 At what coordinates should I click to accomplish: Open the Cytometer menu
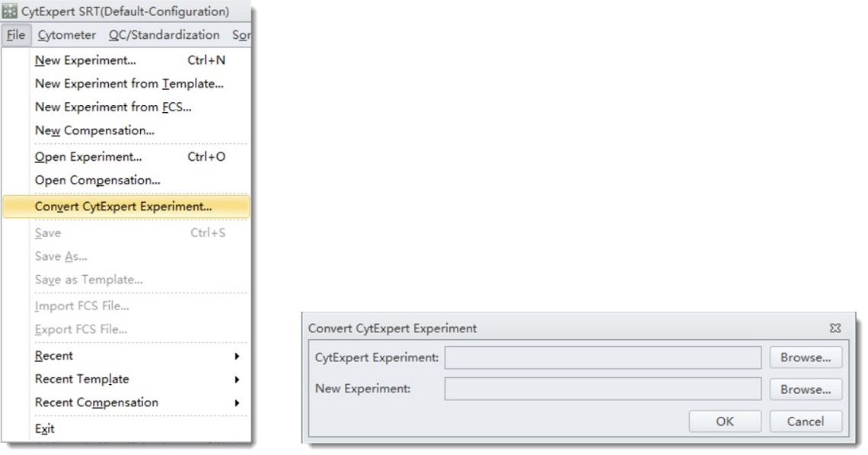point(66,35)
